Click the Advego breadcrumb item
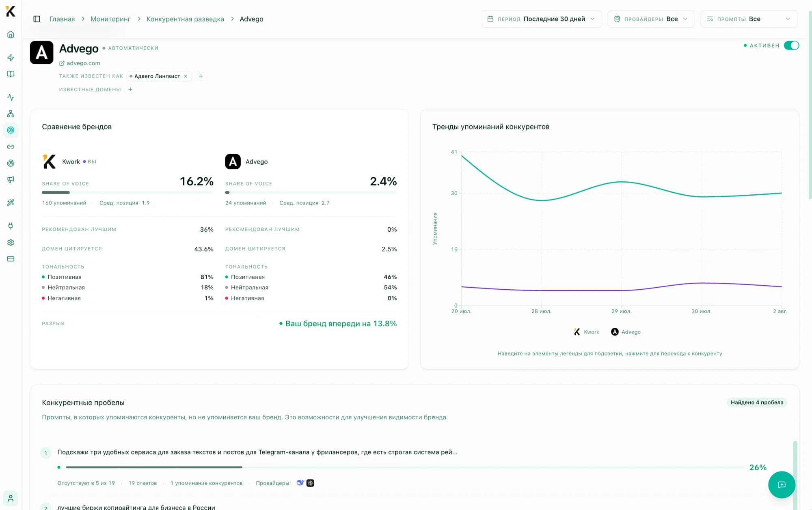Screen dimensions: 812x510 (x=251, y=19)
